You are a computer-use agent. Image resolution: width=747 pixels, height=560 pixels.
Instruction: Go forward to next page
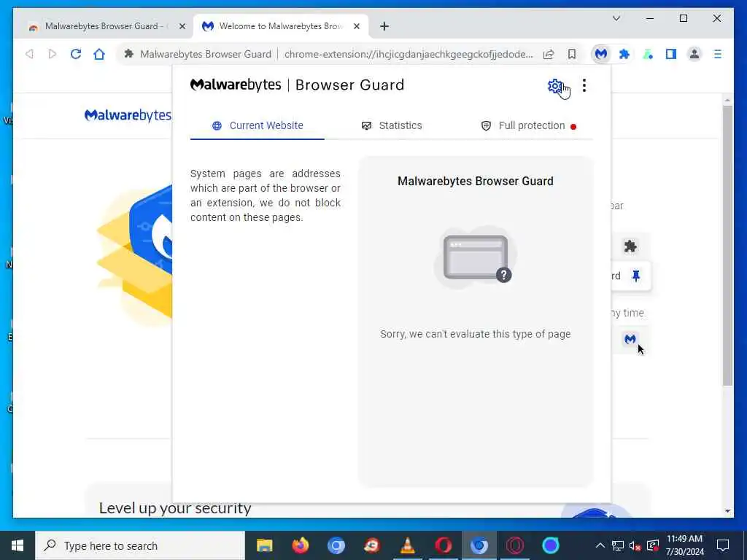(x=53, y=54)
